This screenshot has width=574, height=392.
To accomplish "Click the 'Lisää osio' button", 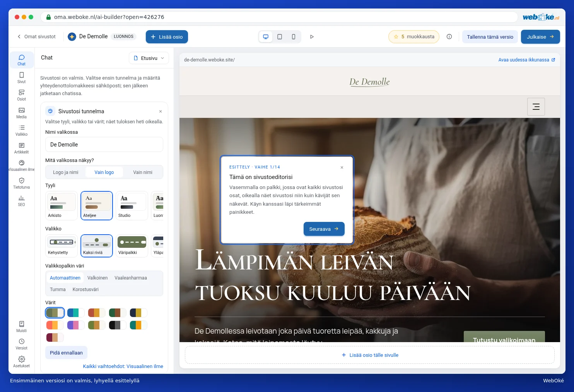I will point(167,37).
